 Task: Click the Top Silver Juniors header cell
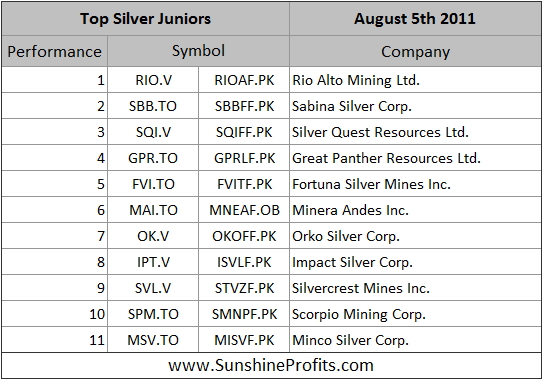click(x=145, y=19)
